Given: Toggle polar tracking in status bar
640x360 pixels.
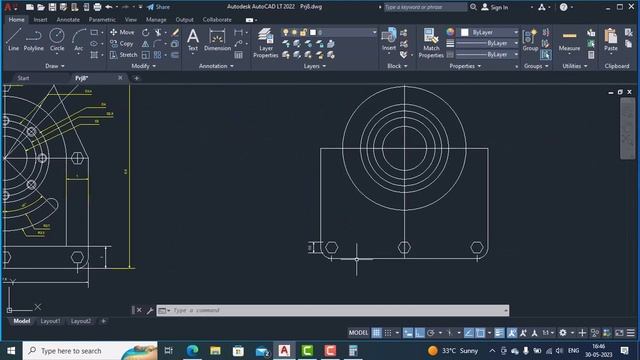Looking at the screenshot, I should coord(431,333).
